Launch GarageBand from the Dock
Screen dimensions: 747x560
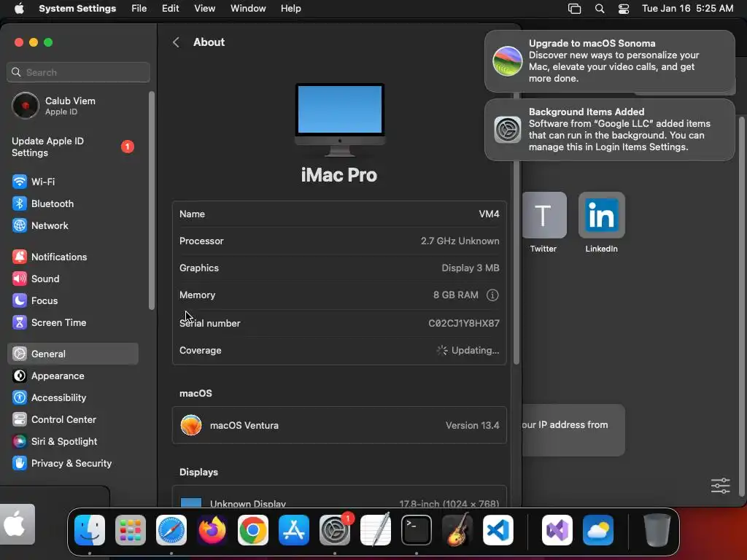[x=457, y=530]
